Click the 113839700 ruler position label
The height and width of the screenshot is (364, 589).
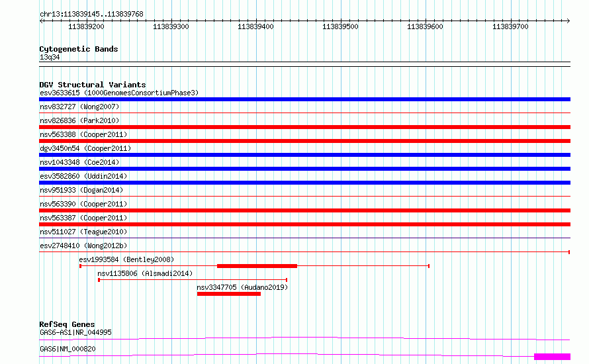pos(510,26)
